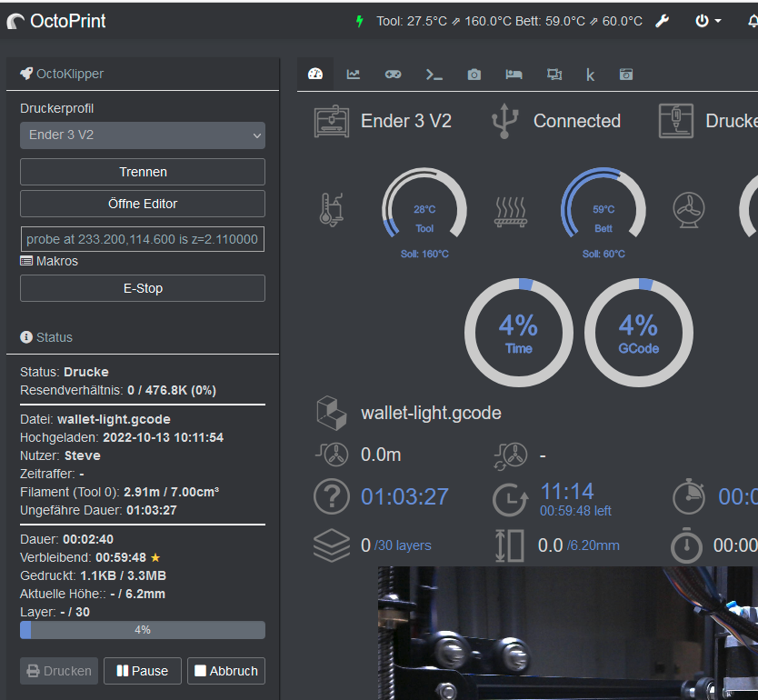The image size is (758, 700).
Task: Click the Soll: 160°C tool target
Action: tap(424, 254)
